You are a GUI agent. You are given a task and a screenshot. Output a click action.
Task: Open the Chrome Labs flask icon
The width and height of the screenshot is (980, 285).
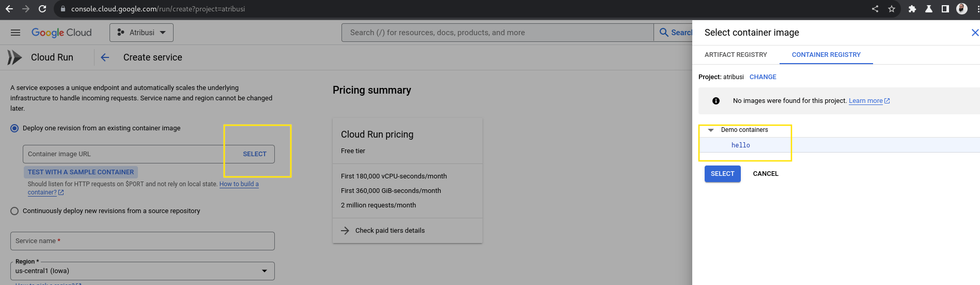coord(929,9)
